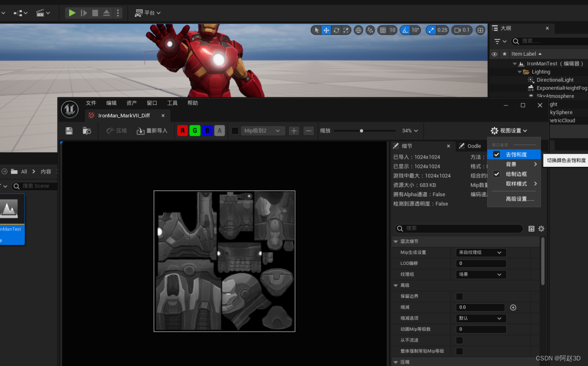Uncheck 去饱和度 desaturation option
Screen dimensions: 588x366
(x=497, y=154)
